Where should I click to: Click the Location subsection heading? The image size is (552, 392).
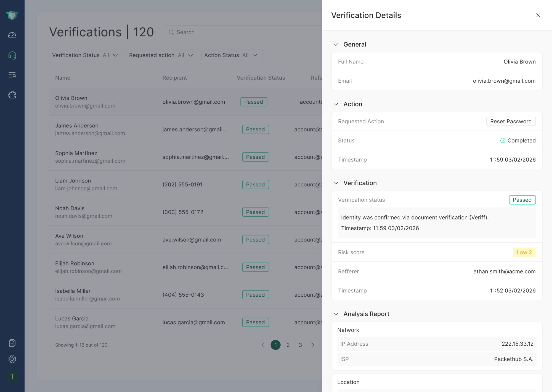tap(348, 382)
